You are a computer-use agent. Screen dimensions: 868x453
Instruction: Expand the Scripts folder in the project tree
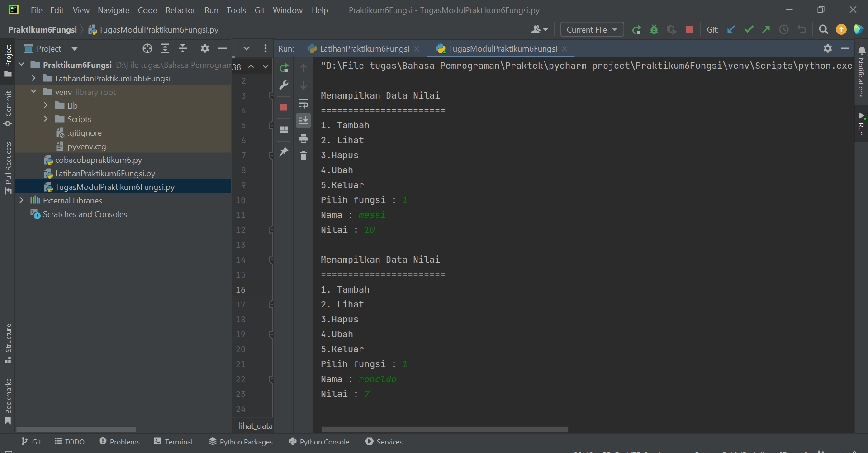pos(46,119)
